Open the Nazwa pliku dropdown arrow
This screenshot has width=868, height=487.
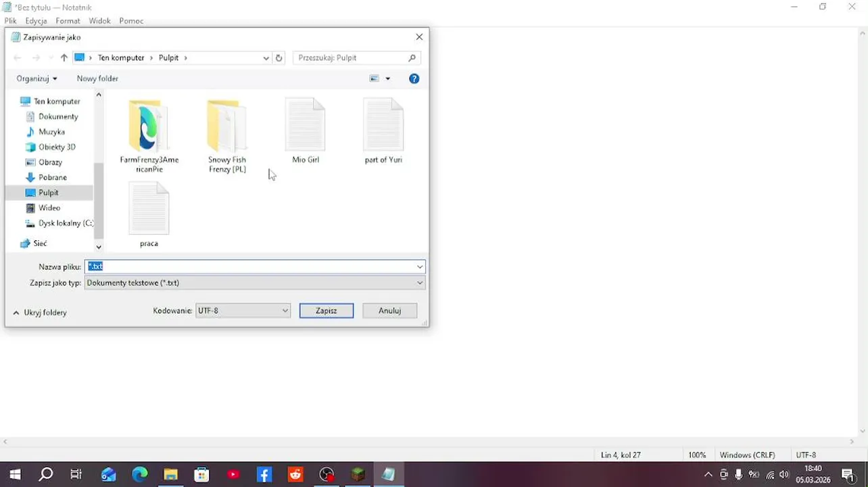(420, 266)
